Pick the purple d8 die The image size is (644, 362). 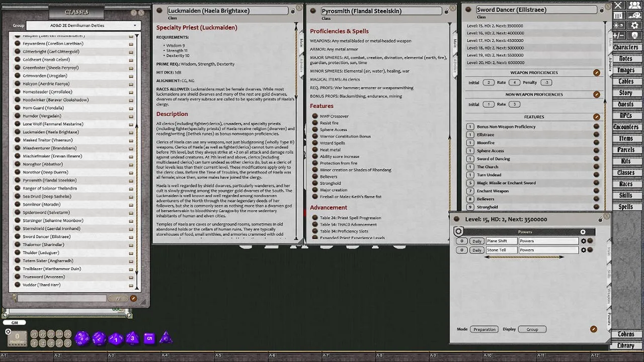point(132,338)
